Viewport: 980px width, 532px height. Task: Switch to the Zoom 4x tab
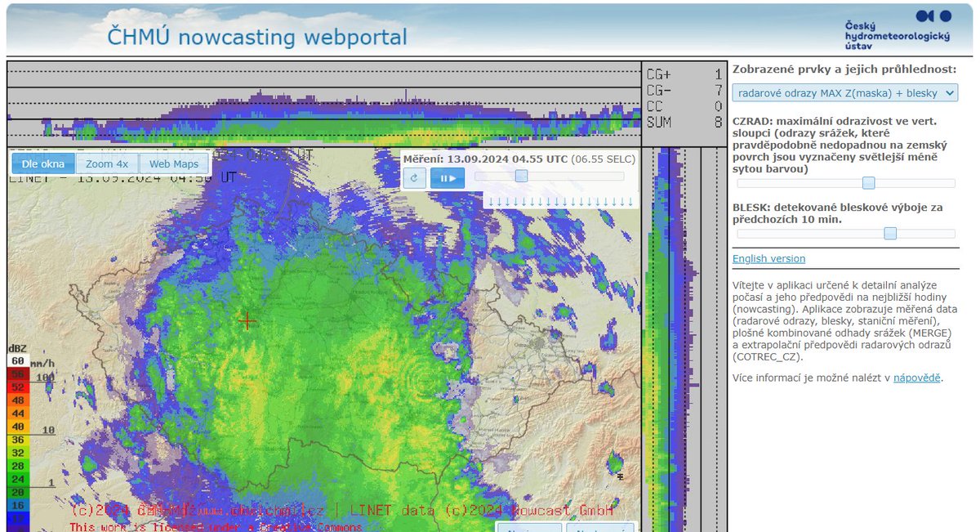point(107,163)
